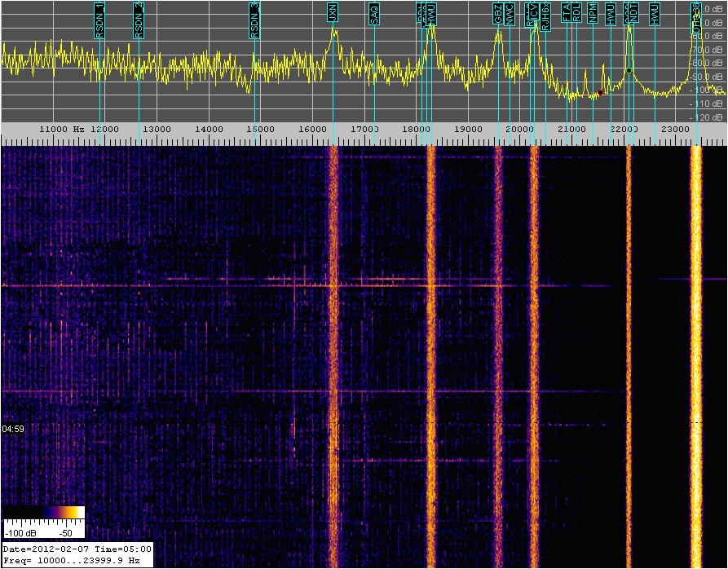Image resolution: width=728 pixels, height=569 pixels.
Task: Click the 18000 frequency axis label
Action: click(x=416, y=130)
